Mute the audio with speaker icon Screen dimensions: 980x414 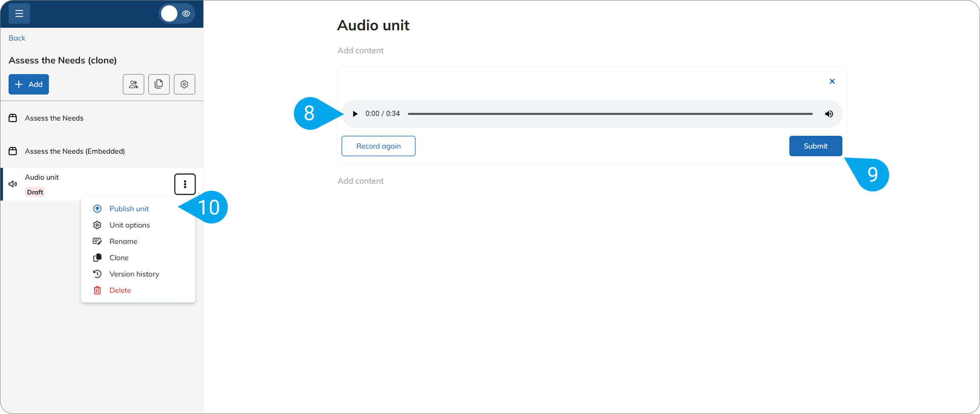tap(829, 114)
